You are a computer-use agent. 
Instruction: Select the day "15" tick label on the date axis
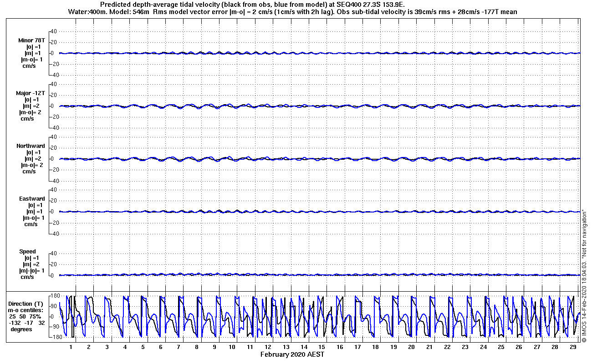pyautogui.click(x=322, y=347)
